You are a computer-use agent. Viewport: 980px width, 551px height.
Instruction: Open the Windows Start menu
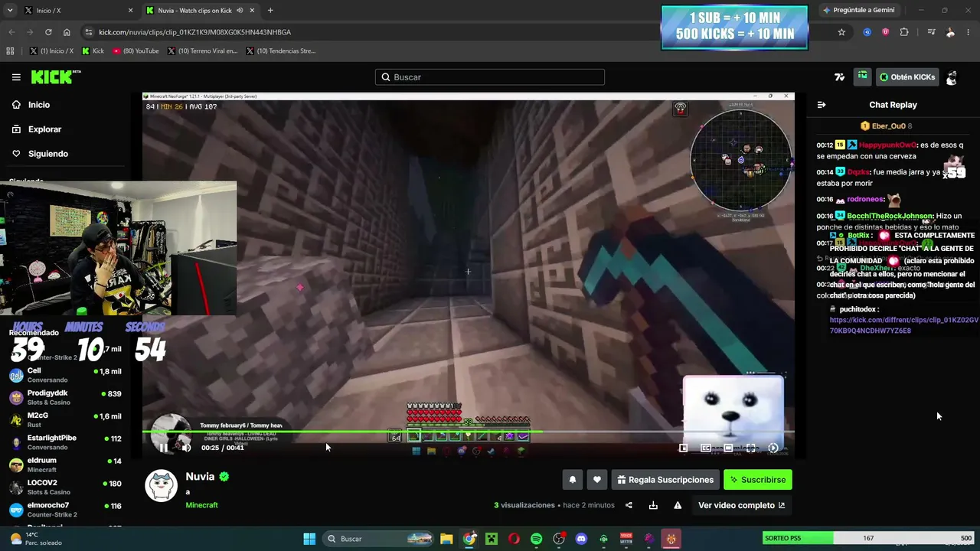(309, 539)
